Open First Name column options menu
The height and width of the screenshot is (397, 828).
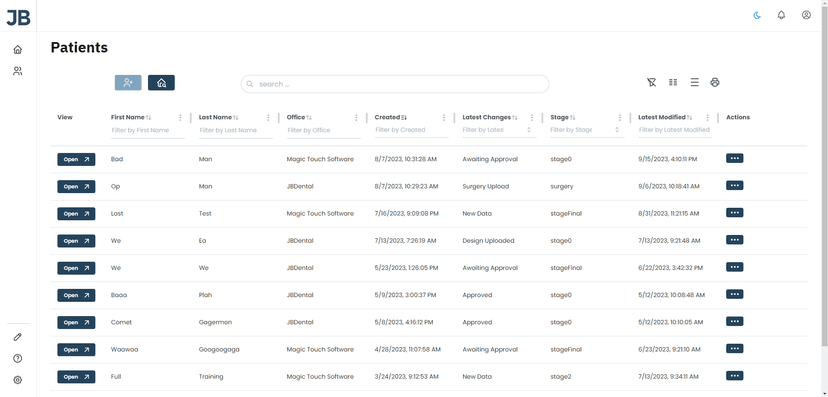click(x=181, y=118)
